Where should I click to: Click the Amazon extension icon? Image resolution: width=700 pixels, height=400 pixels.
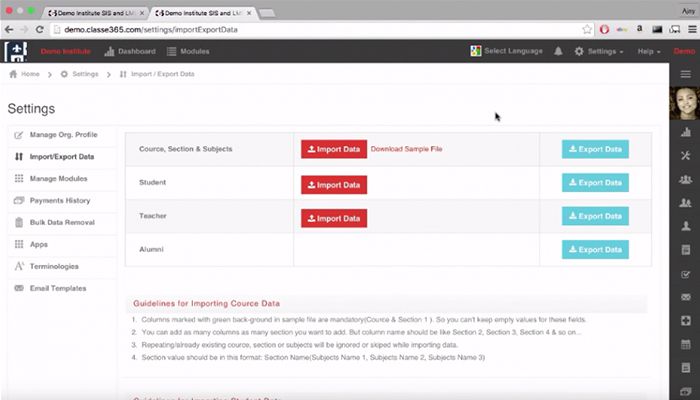[x=639, y=29]
